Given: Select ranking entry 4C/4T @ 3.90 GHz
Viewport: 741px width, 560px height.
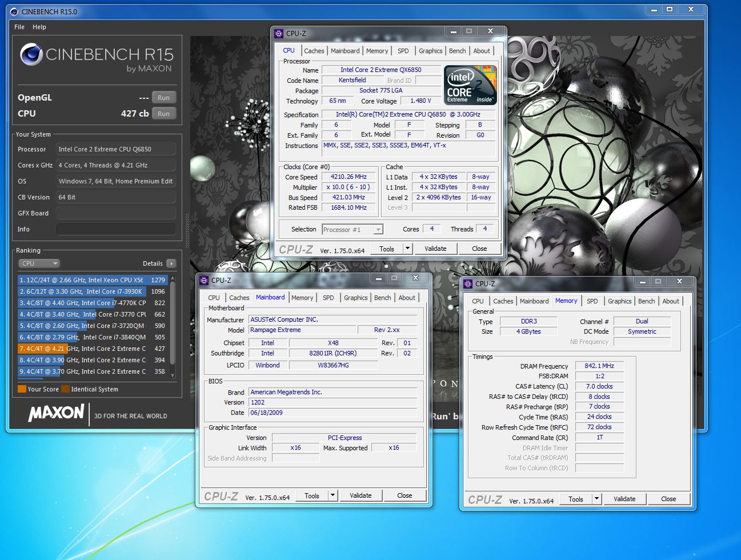Looking at the screenshot, I should (93, 360).
